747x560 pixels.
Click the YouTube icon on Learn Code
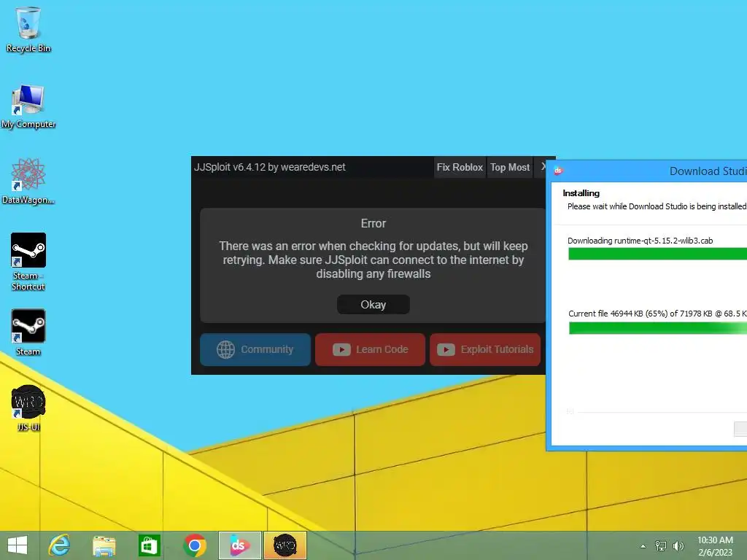pyautogui.click(x=341, y=349)
